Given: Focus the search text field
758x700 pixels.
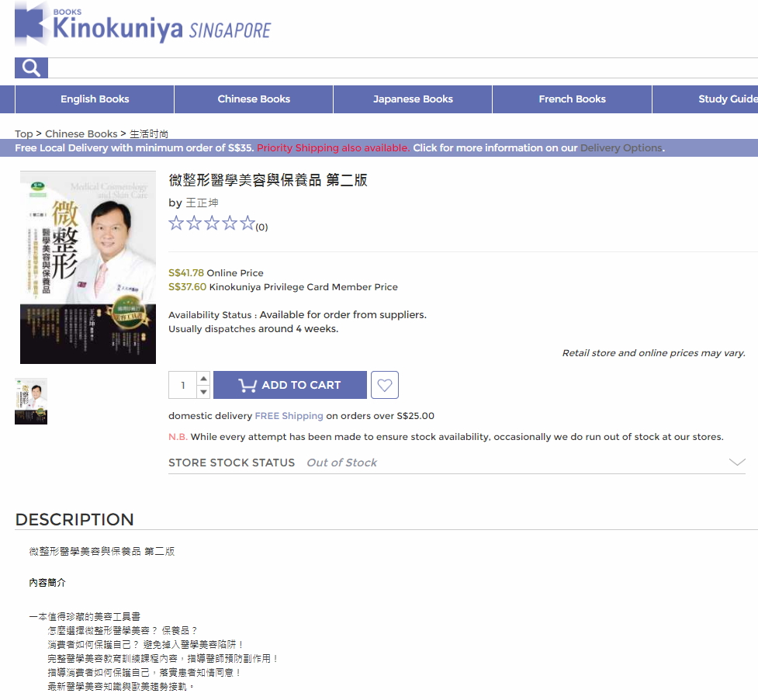Looking at the screenshot, I should 403,68.
